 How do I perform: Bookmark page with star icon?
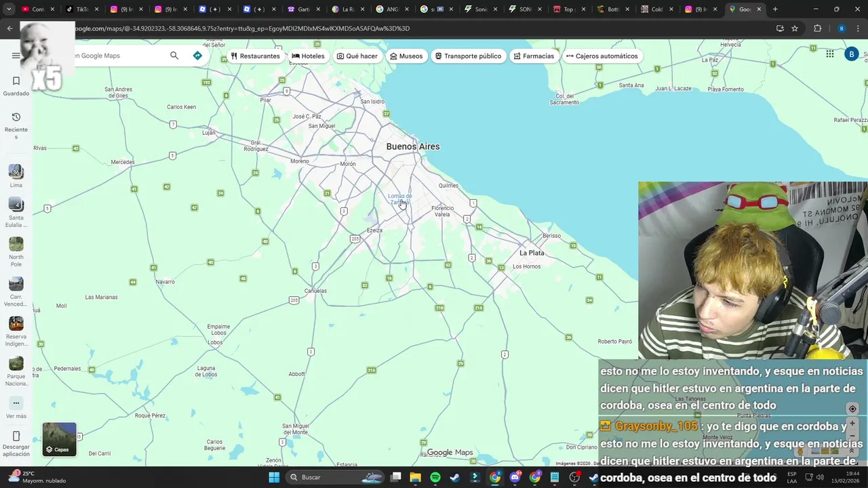[795, 28]
